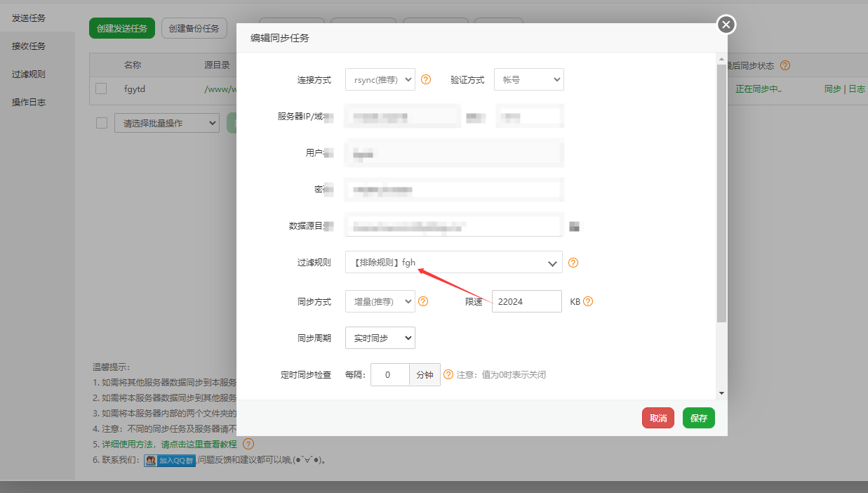Open the sync period real-time dropdown
The image size is (868, 493).
pyautogui.click(x=380, y=338)
